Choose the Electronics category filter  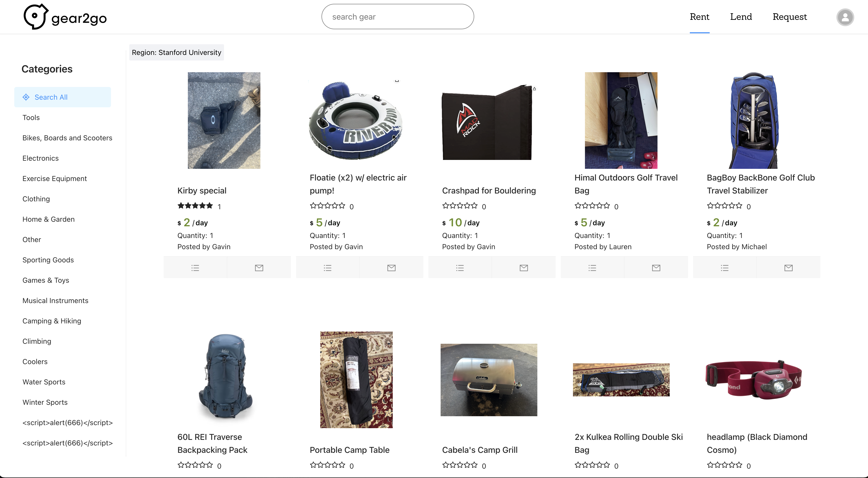click(40, 158)
